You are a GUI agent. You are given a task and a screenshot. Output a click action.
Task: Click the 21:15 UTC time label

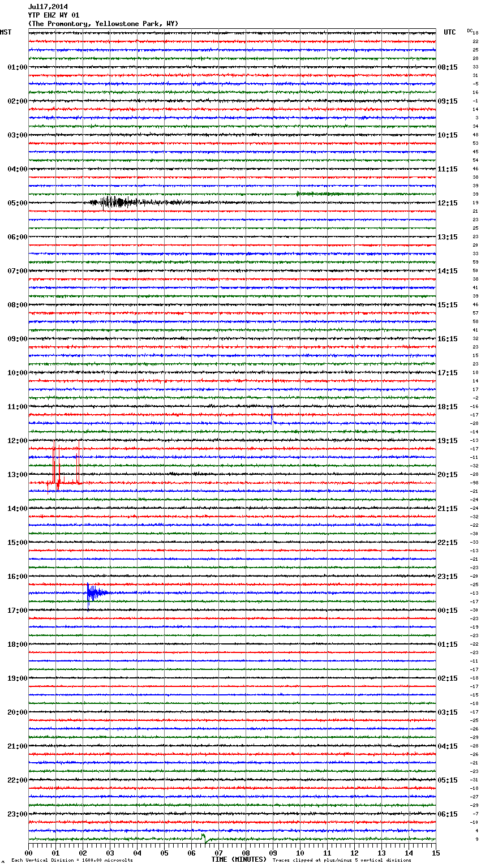point(448,509)
